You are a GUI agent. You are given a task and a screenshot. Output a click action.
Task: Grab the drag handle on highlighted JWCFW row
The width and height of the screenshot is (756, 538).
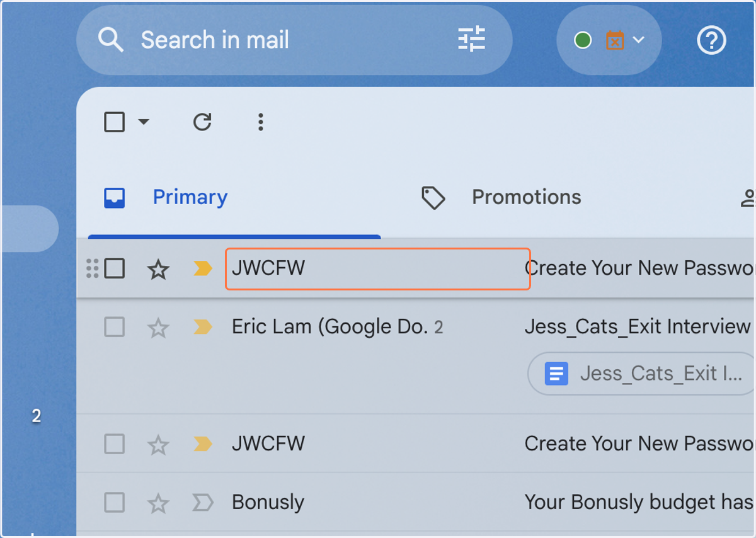93,269
